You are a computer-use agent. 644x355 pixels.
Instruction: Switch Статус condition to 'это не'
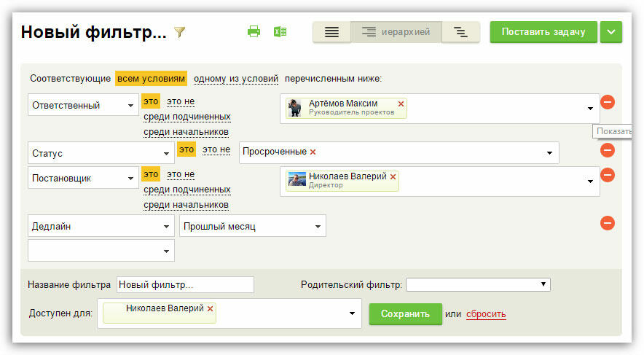(x=216, y=149)
